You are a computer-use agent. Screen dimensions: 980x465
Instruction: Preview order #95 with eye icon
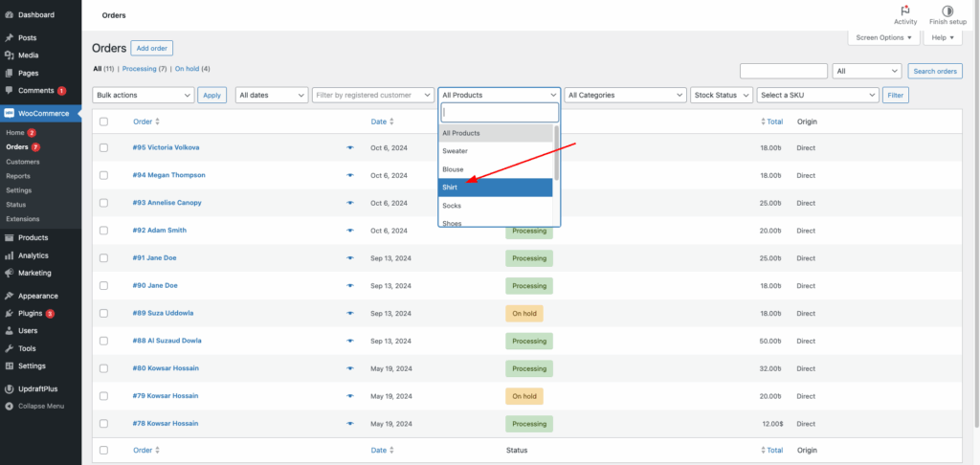click(x=350, y=147)
